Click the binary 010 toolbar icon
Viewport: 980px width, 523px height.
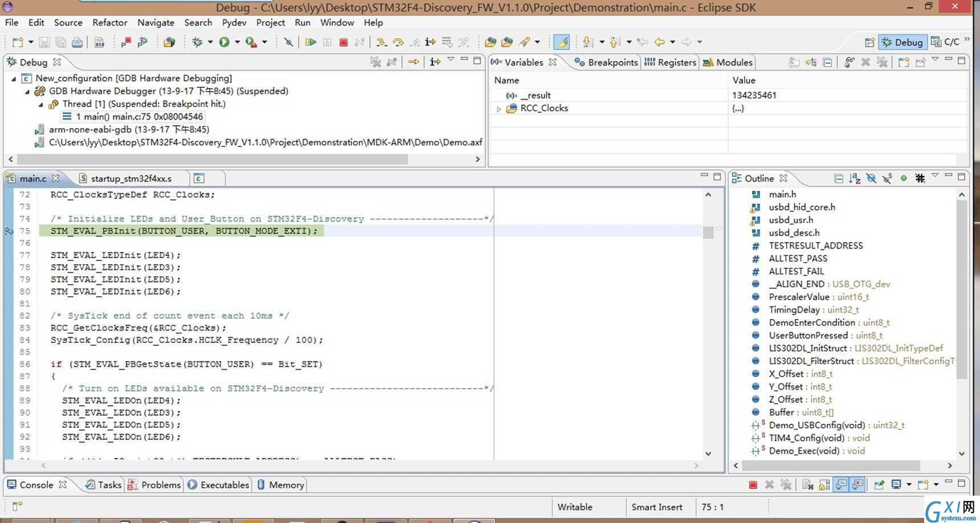coord(99,42)
